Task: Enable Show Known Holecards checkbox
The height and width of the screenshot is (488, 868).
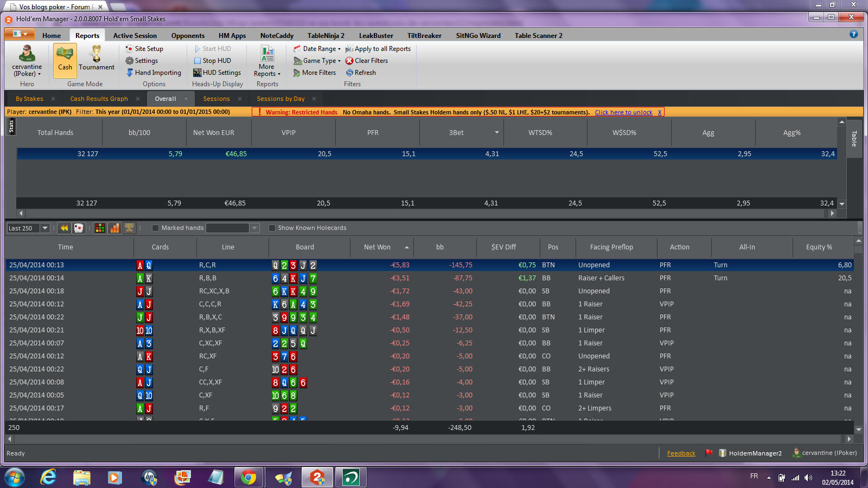Action: pos(272,228)
